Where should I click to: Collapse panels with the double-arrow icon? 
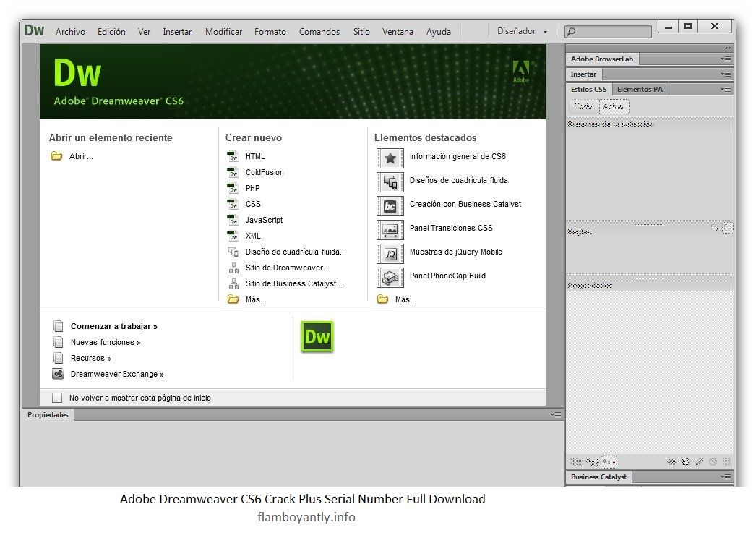pyautogui.click(x=728, y=48)
